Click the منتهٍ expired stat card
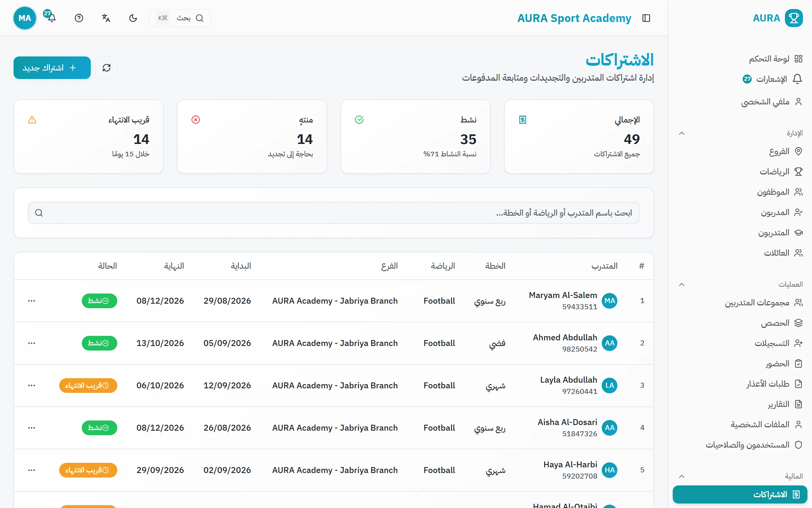Screen dimensions: 812x508 click(252, 137)
